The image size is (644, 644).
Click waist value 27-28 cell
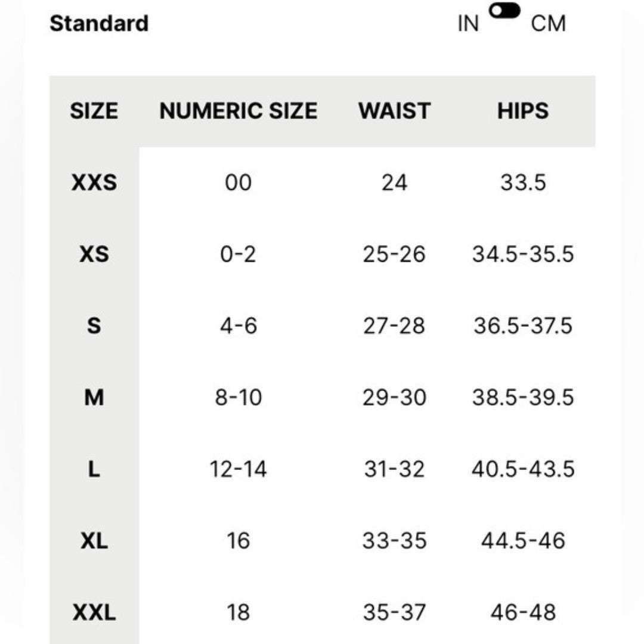pos(394,326)
